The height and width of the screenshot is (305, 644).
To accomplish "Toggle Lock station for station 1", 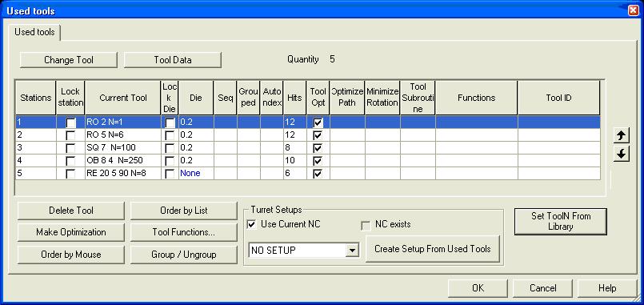I will [71, 122].
